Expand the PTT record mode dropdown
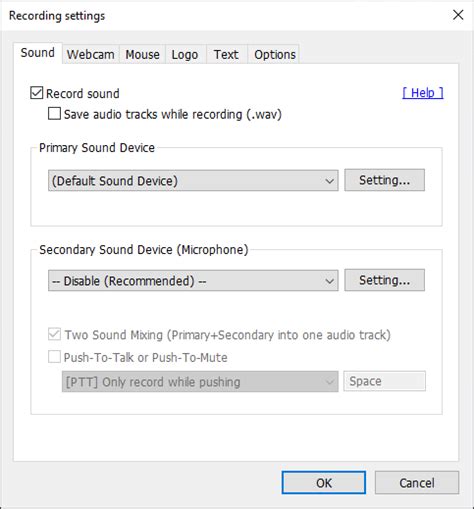Image resolution: width=474 pixels, height=509 pixels. click(200, 382)
